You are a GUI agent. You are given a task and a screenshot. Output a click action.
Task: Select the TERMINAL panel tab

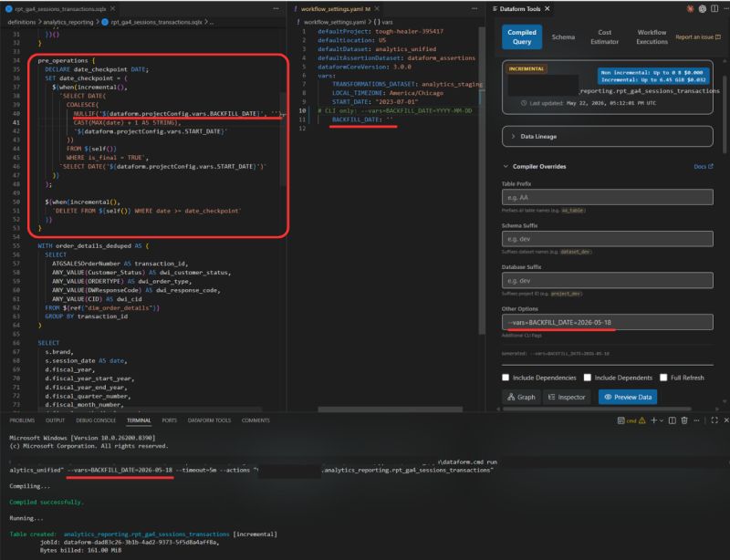click(x=139, y=420)
